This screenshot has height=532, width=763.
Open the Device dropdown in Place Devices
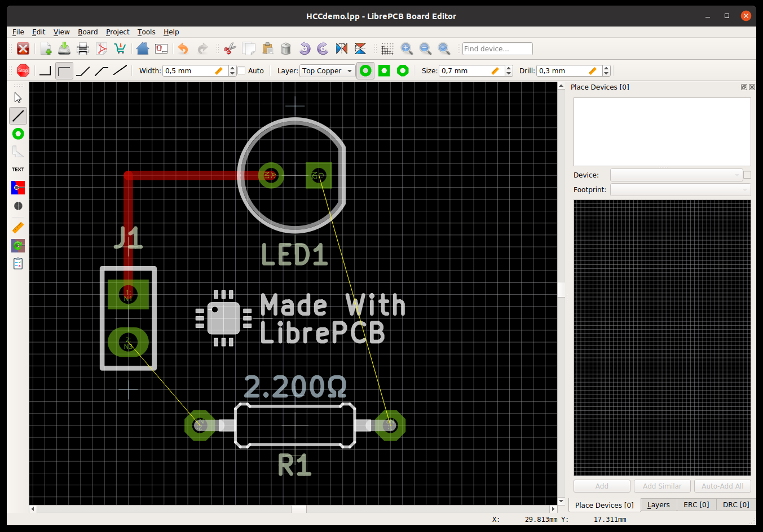676,175
